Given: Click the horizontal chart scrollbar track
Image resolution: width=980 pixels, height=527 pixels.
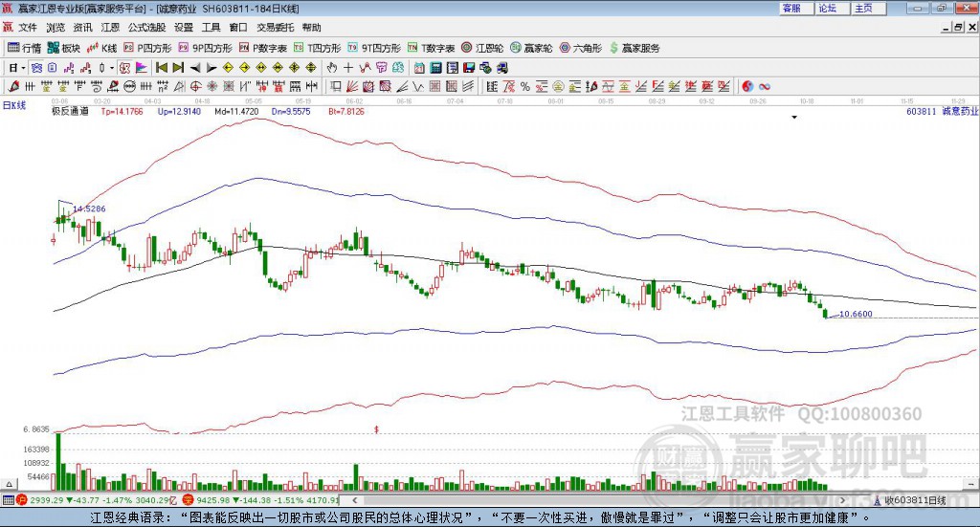Looking at the screenshot, I should point(598,500).
